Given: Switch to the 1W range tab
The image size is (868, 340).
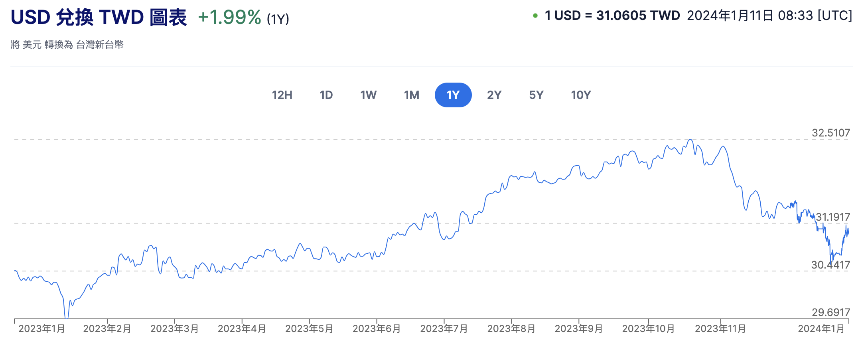Looking at the screenshot, I should pyautogui.click(x=368, y=95).
